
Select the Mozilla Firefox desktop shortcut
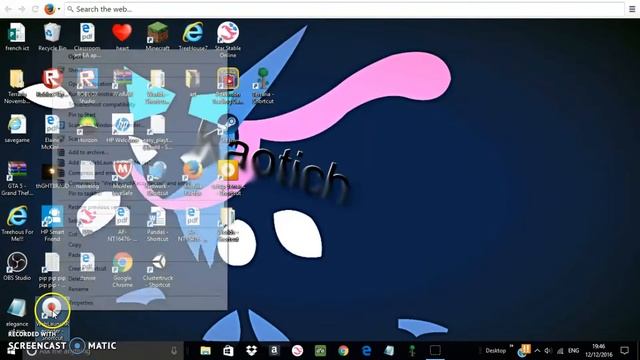(193, 178)
